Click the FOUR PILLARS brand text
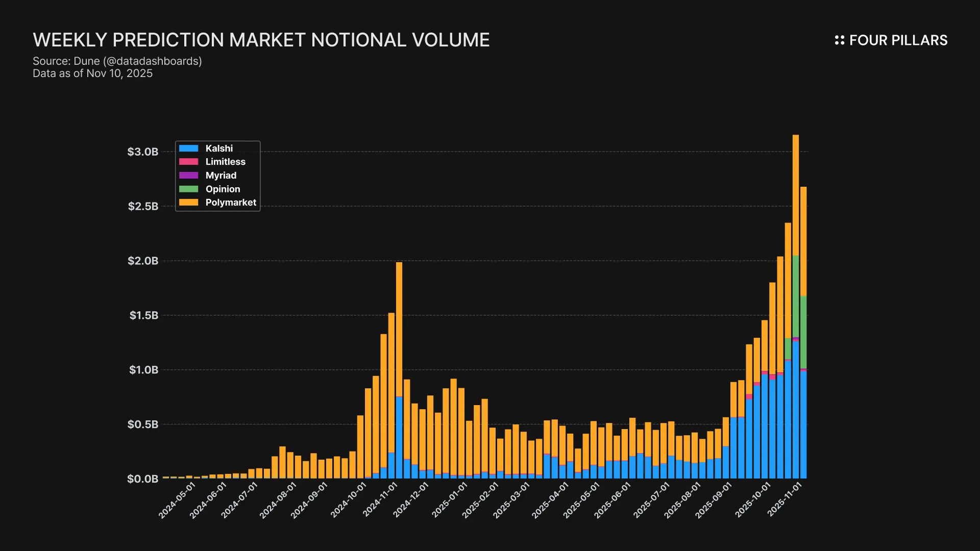 click(898, 40)
